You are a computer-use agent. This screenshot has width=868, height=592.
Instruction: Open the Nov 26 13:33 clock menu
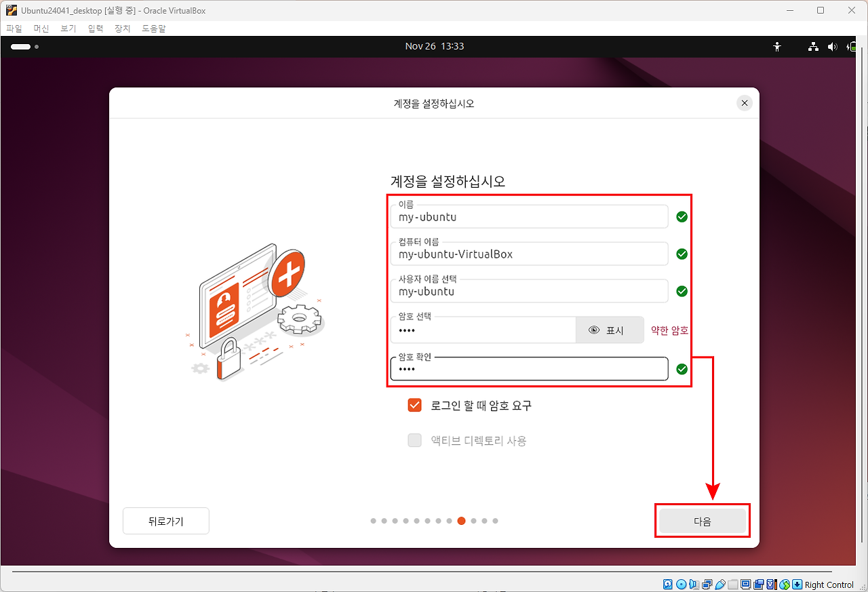click(x=435, y=47)
